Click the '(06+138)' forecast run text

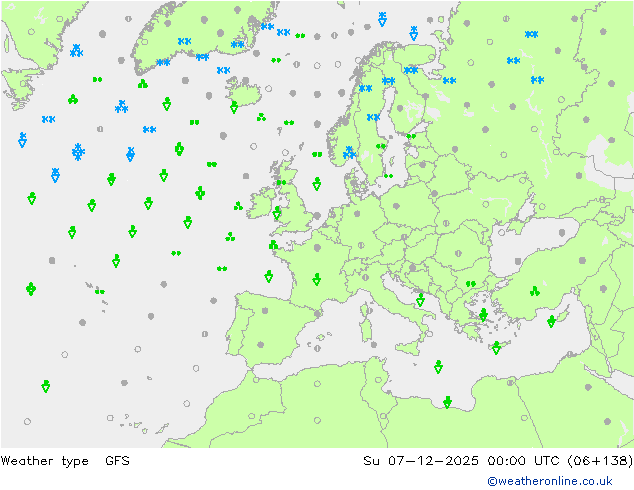pos(600,460)
